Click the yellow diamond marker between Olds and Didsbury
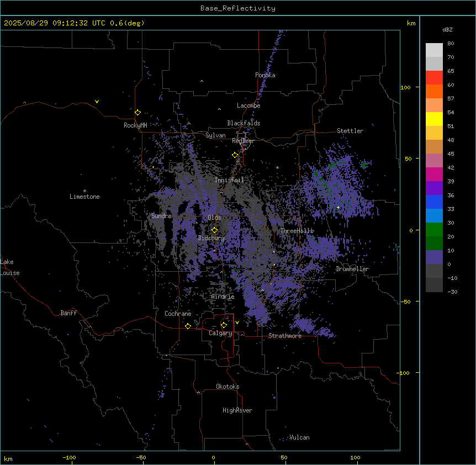Screen dimensions: 476x465 (214, 230)
